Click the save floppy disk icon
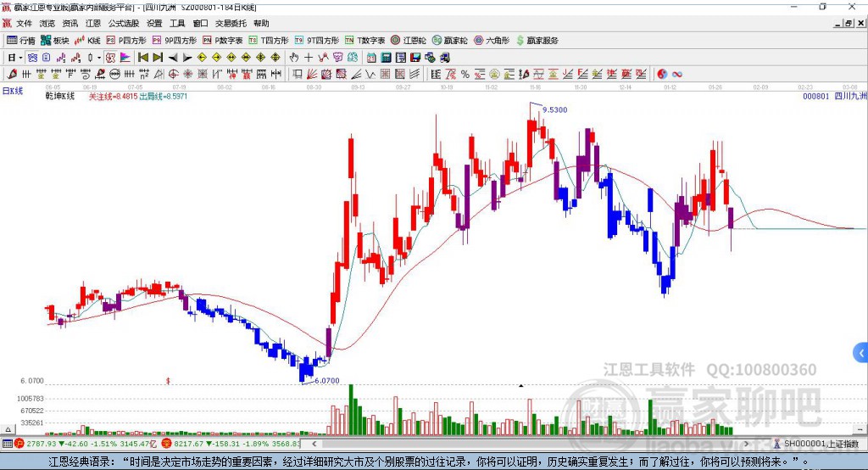 coord(415,58)
